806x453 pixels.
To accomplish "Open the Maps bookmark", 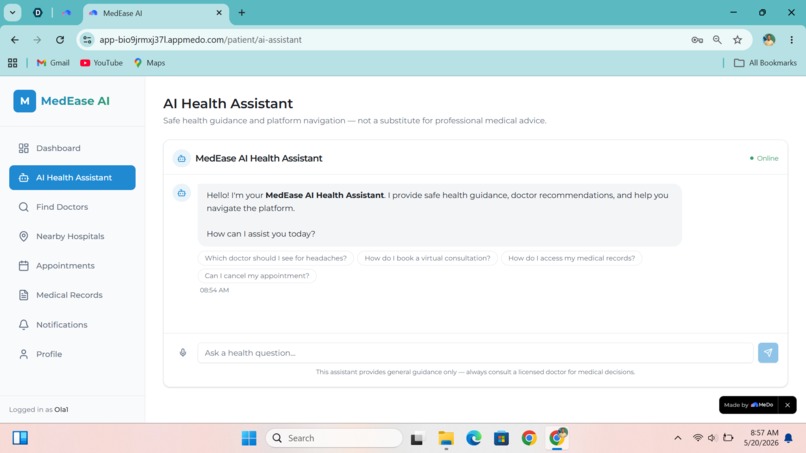I will pyautogui.click(x=150, y=63).
